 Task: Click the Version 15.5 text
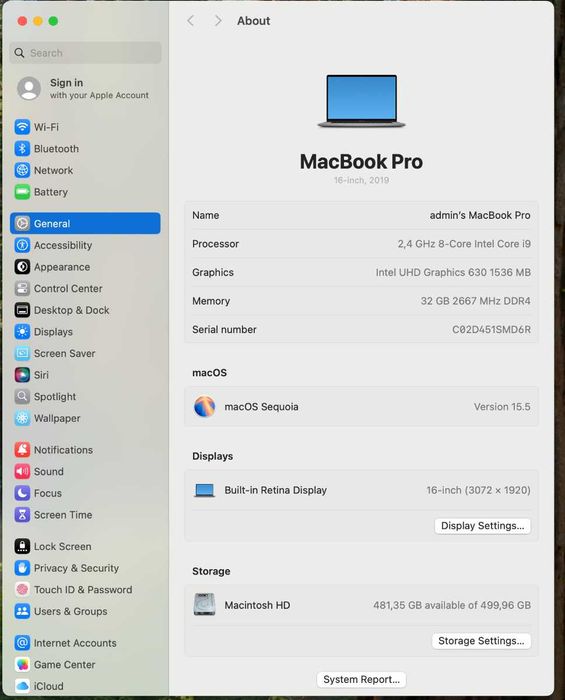tap(502, 407)
